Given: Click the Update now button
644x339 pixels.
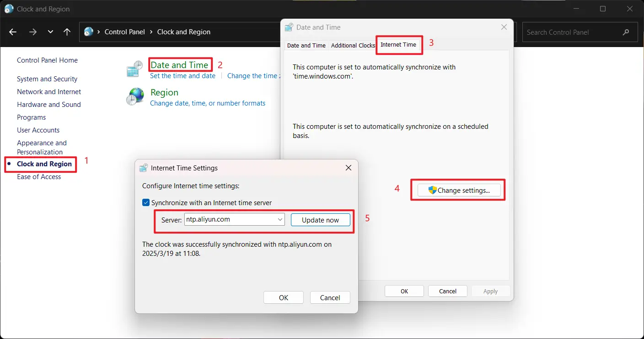Looking at the screenshot, I should click(x=320, y=220).
